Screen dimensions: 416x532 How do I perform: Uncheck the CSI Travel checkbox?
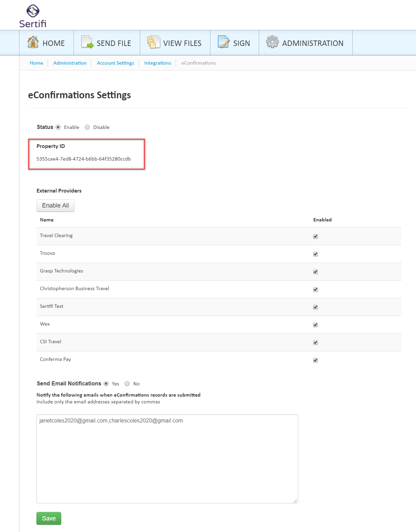click(316, 343)
